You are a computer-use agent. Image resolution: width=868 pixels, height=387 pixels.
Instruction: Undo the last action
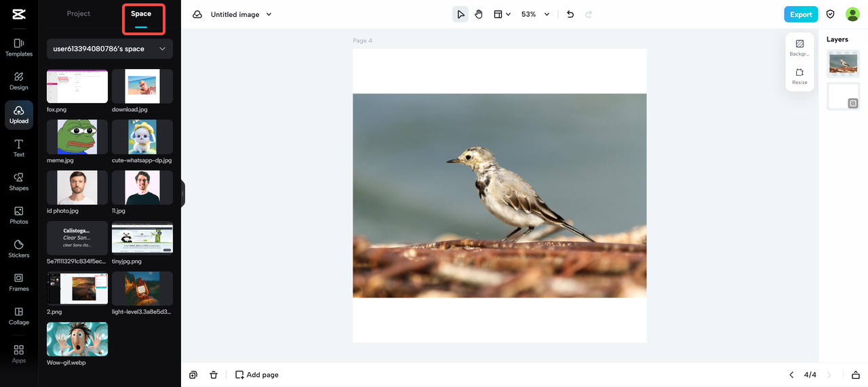point(570,14)
